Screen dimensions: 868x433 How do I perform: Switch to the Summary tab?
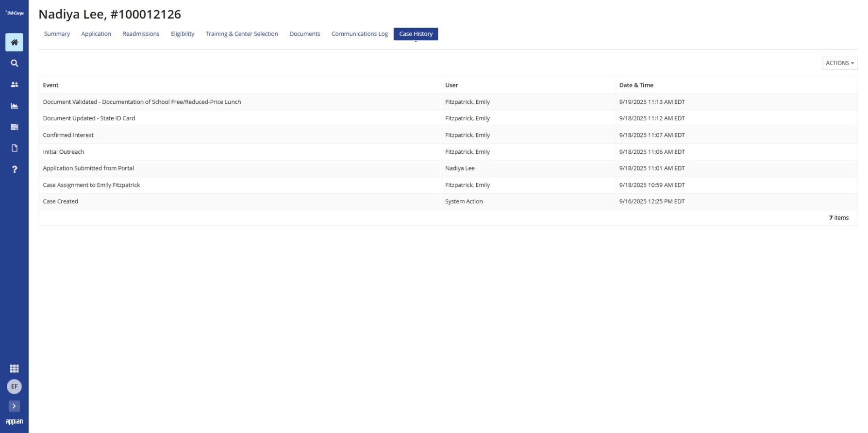point(57,34)
